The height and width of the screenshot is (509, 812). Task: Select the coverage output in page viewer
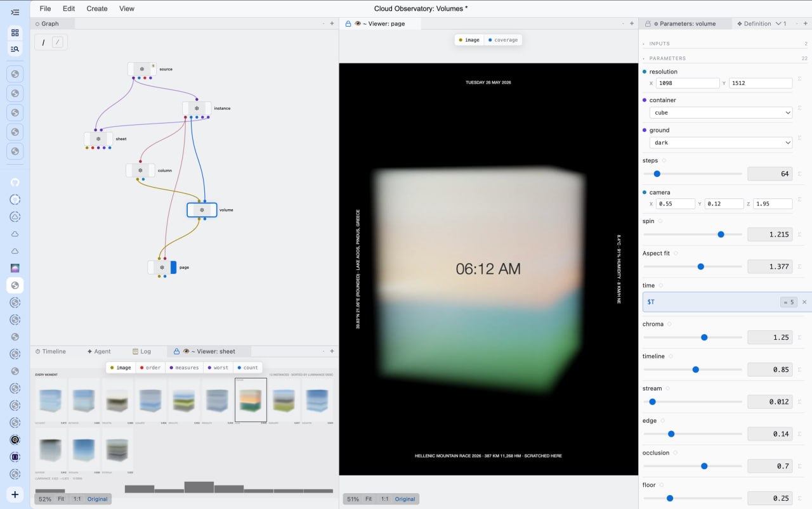(x=503, y=40)
